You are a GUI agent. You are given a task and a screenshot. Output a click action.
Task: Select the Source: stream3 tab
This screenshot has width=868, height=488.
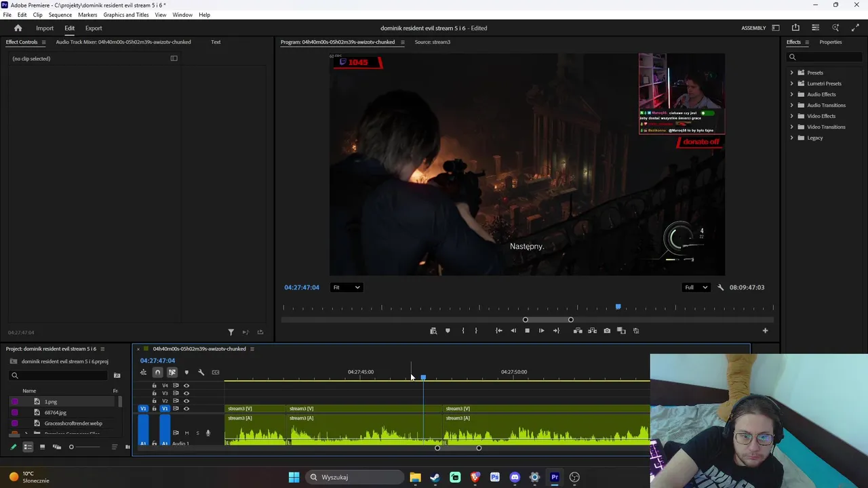[x=432, y=42]
